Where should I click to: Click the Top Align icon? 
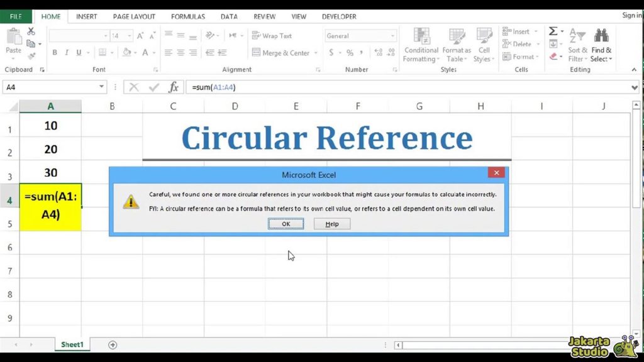pyautogui.click(x=169, y=35)
